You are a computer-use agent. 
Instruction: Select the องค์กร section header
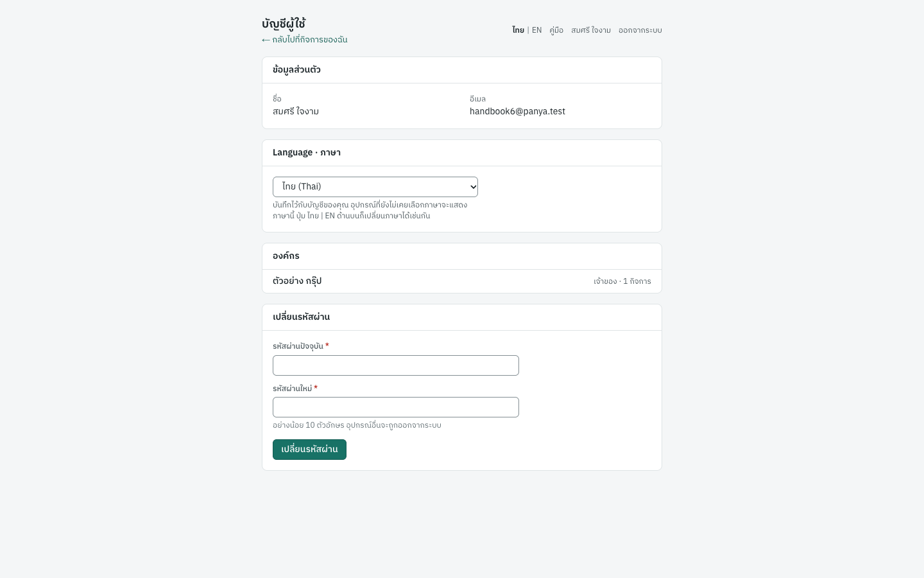click(x=286, y=256)
